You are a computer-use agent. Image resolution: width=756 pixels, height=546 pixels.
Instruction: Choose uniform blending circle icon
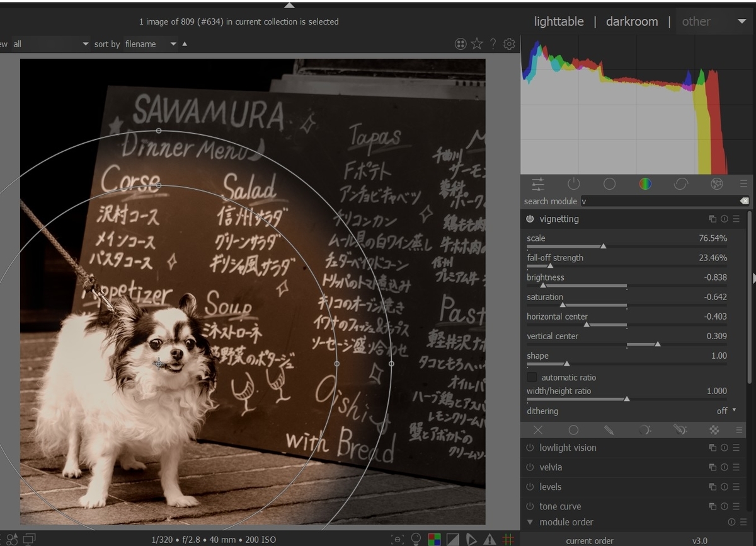point(573,430)
